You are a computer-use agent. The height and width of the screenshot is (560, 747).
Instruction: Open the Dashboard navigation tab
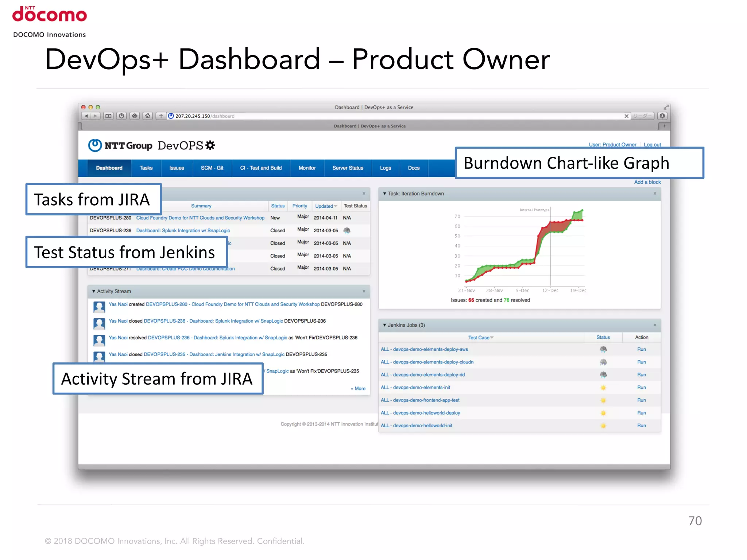pyautogui.click(x=109, y=168)
